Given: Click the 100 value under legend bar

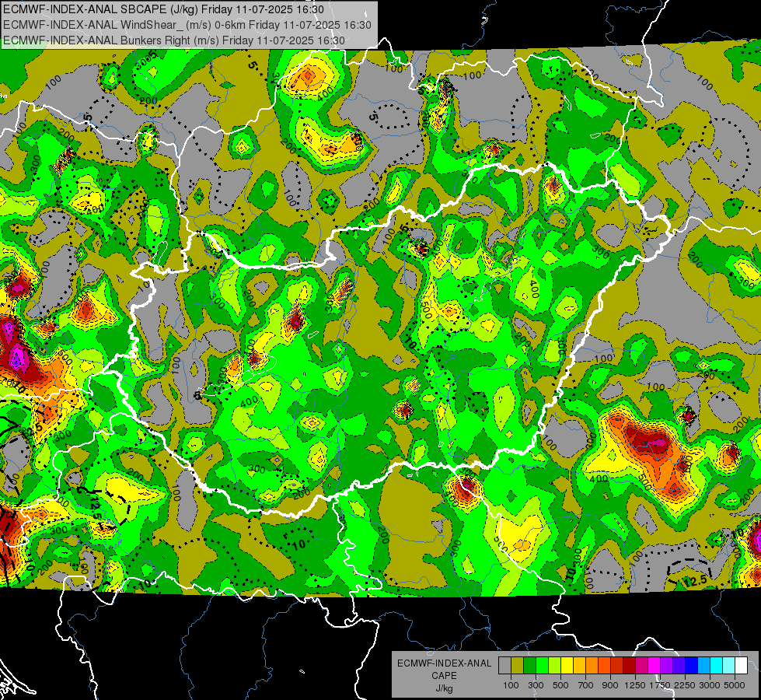Looking at the screenshot, I should pyautogui.click(x=511, y=685).
